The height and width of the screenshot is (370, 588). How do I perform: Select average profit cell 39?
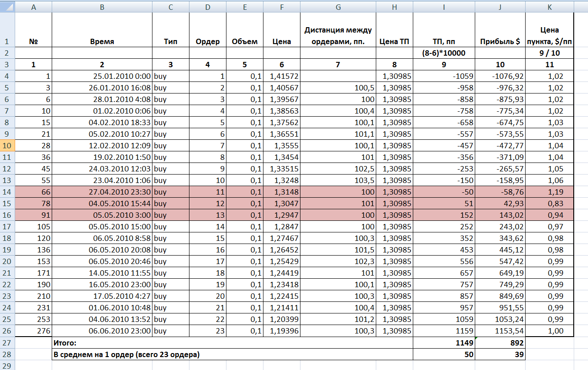coord(500,354)
